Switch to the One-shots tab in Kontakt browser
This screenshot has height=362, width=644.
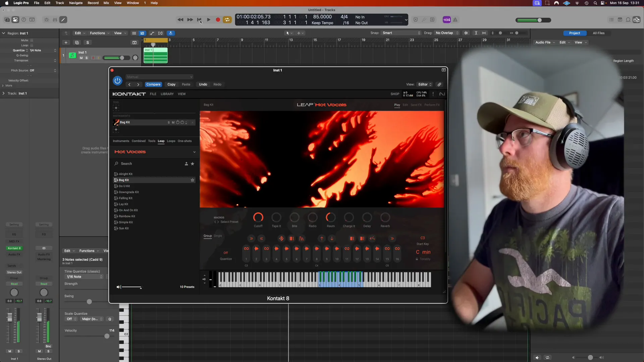point(185,141)
